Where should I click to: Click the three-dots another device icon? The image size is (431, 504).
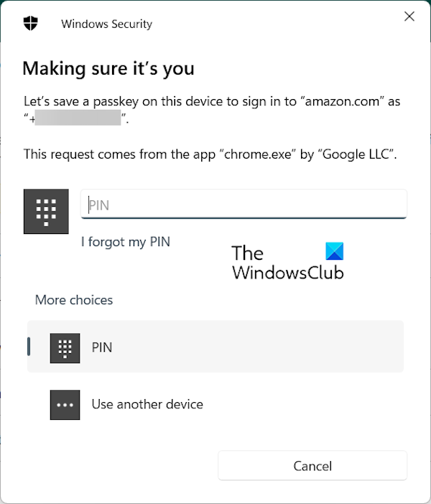point(65,405)
